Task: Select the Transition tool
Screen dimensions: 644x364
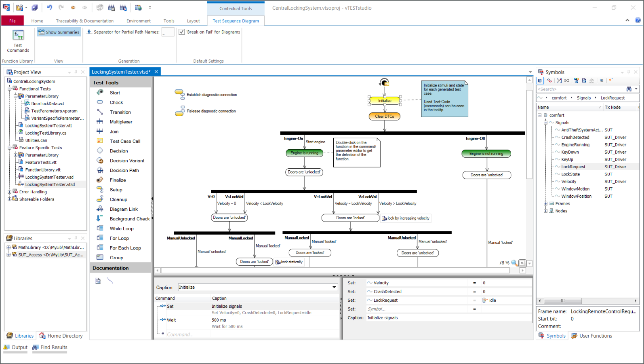Action: [x=121, y=112]
